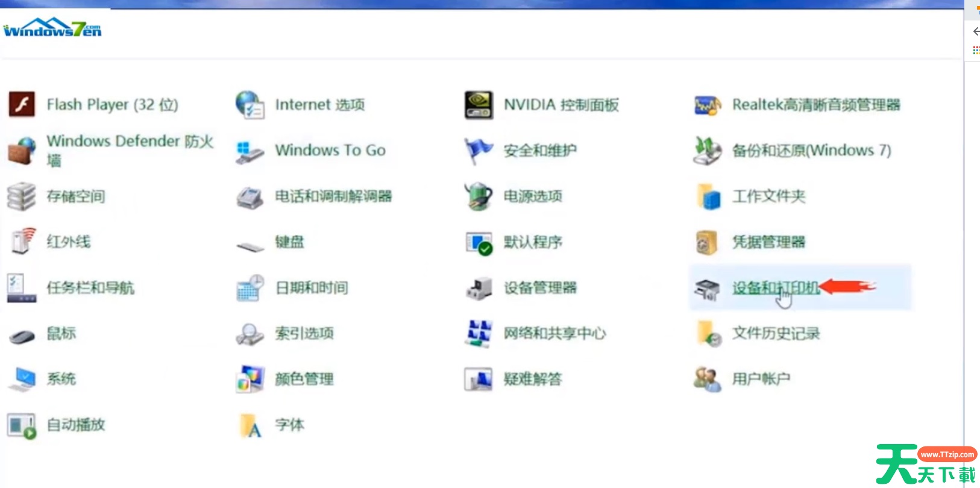This screenshot has width=980, height=488.
Task: Click the Windows7en logo
Action: tap(52, 28)
